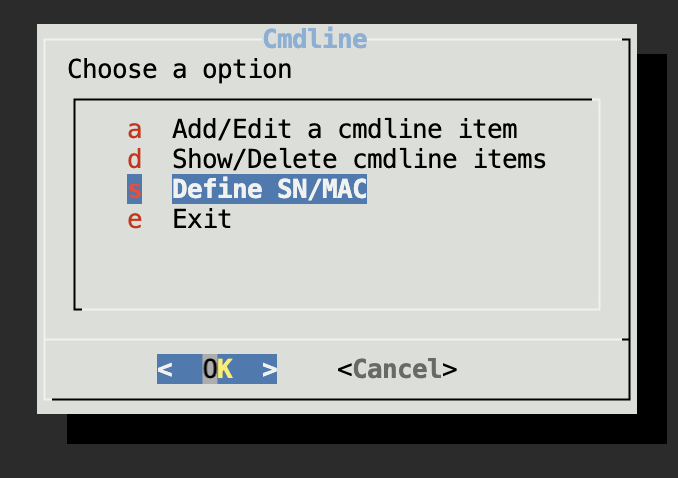
Task: Click the right angle bracket of OK
Action: point(269,369)
